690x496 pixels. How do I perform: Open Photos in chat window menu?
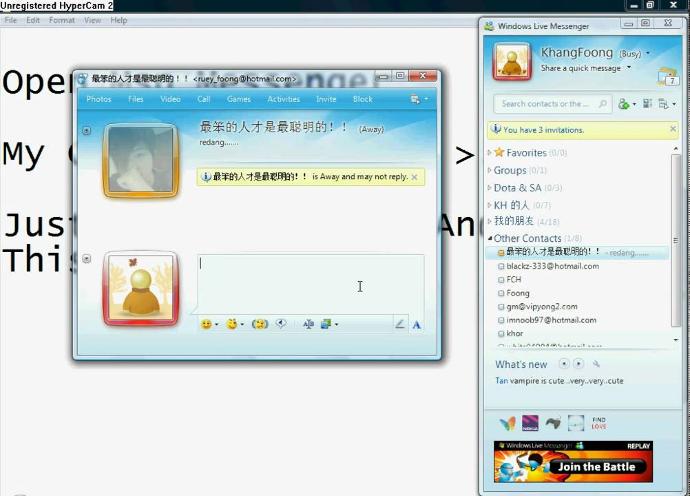coord(99,99)
